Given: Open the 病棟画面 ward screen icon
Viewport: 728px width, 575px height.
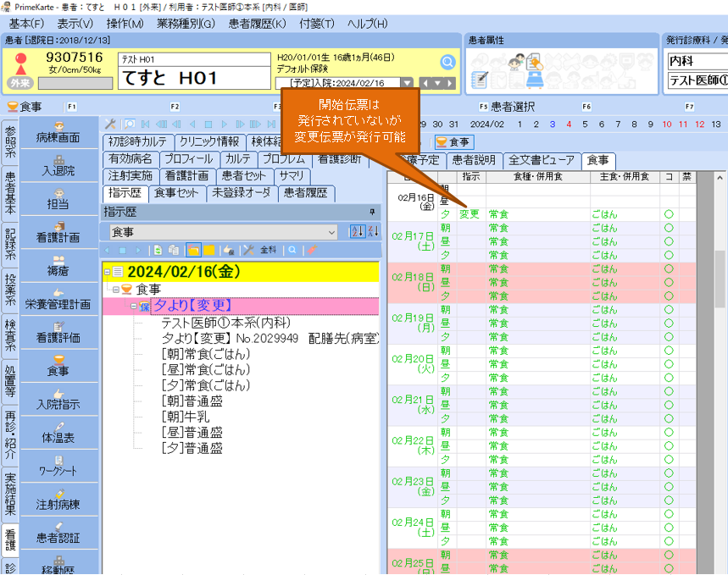Looking at the screenshot, I should (x=58, y=133).
